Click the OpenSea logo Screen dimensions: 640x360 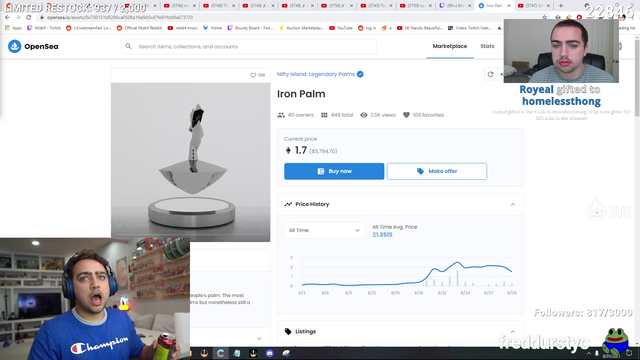pyautogui.click(x=33, y=47)
